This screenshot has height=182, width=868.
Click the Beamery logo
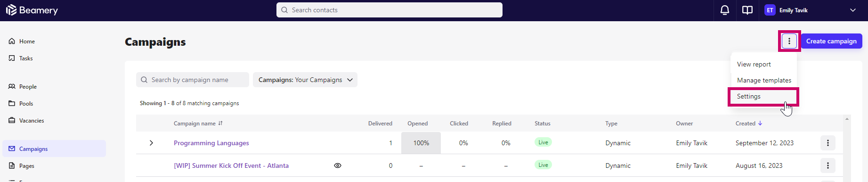pos(32,10)
